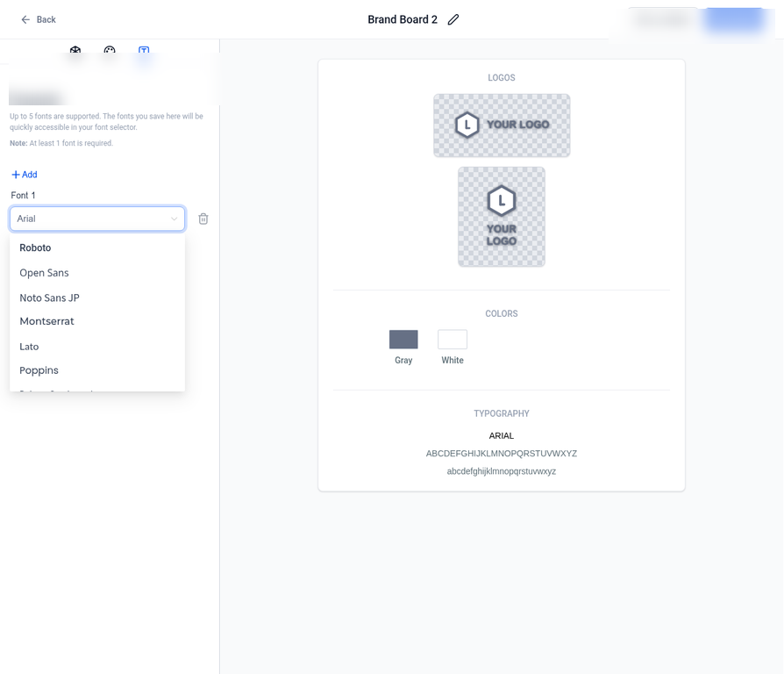Click the lowercase abcdefghijklmnopqrstuvwxyz sample text
784x674 pixels.
coord(502,471)
